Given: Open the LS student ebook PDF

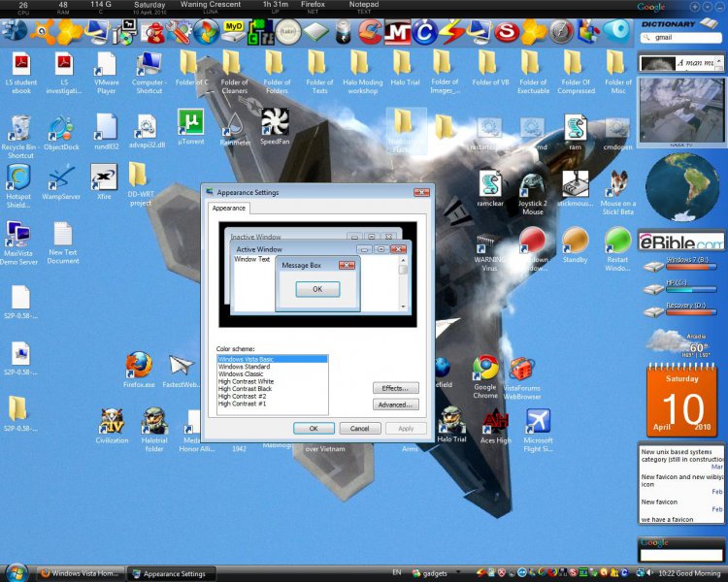Looking at the screenshot, I should click(21, 74).
